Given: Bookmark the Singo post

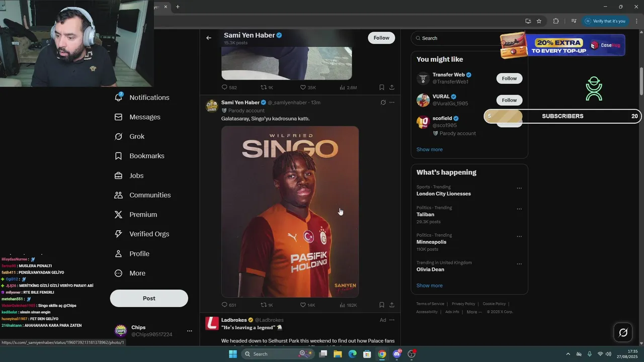Looking at the screenshot, I should coord(382,305).
